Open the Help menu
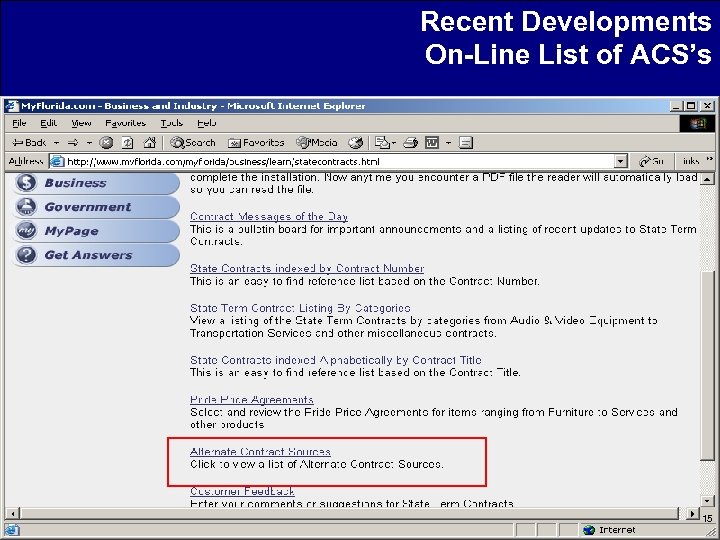Screen dimensions: 720x540 (x=207, y=123)
